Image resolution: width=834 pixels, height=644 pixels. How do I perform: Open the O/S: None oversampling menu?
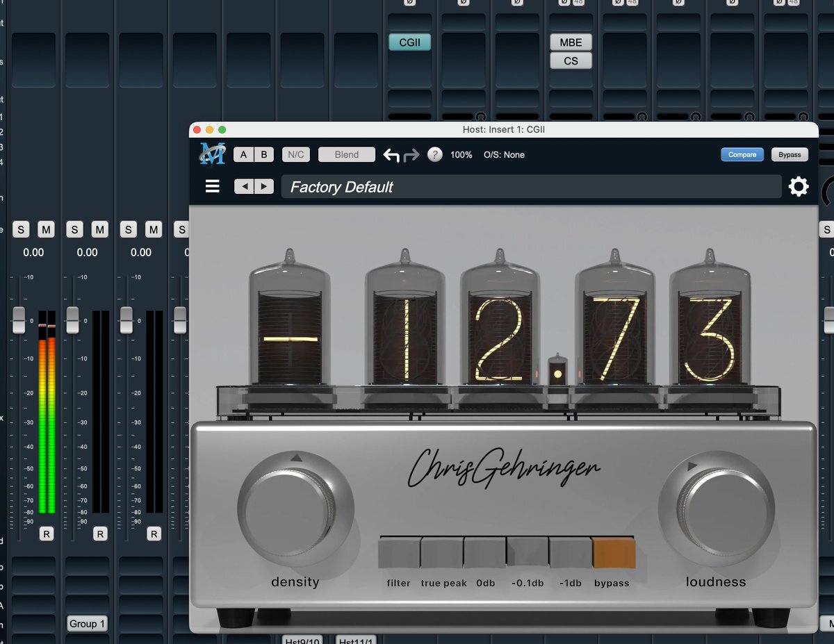[x=504, y=155]
